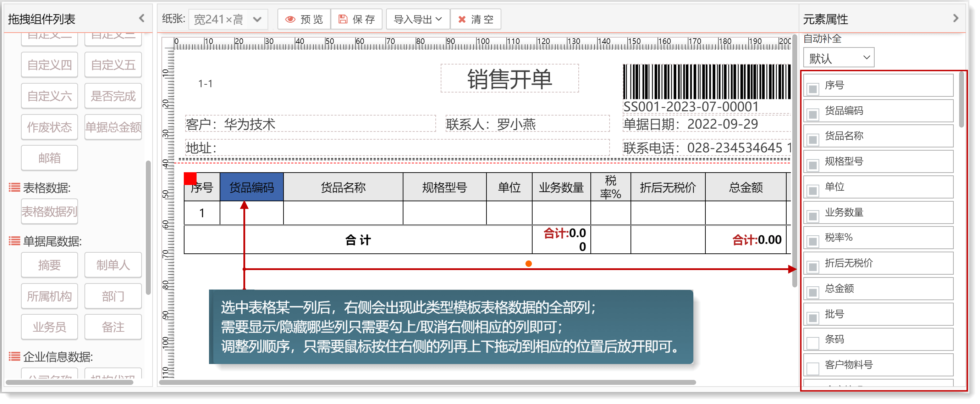
Task: Click the orange dot resize handle below table
Action: point(528,264)
